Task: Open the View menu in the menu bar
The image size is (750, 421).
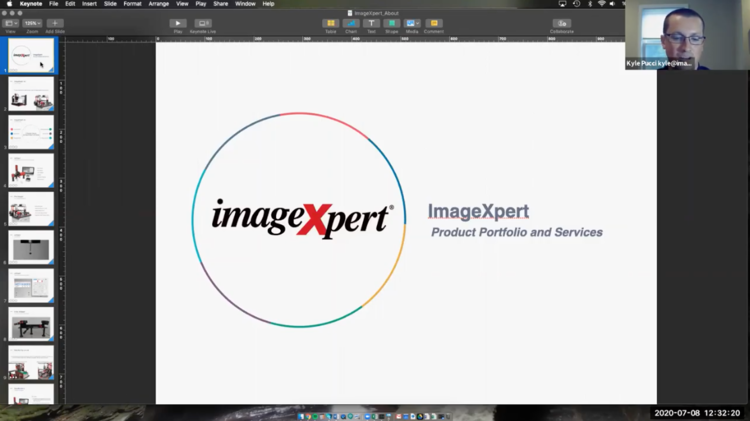Action: [182, 4]
